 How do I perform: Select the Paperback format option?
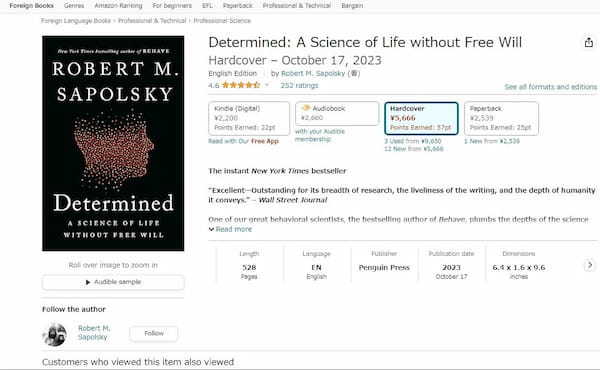tap(501, 118)
